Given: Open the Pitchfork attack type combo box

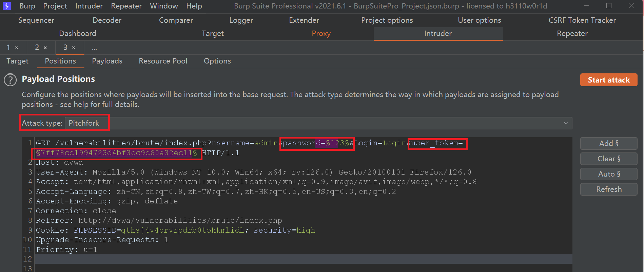Looking at the screenshot, I should (318, 123).
